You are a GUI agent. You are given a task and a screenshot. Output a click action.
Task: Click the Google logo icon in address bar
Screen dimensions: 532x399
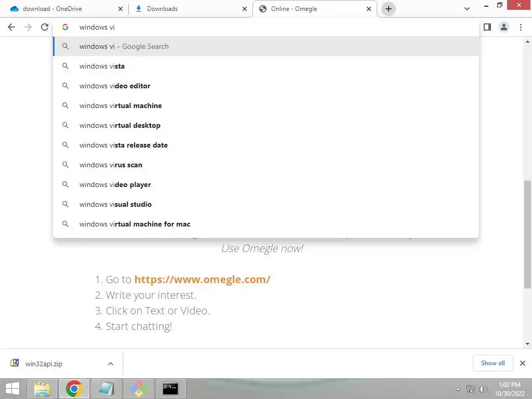65,27
